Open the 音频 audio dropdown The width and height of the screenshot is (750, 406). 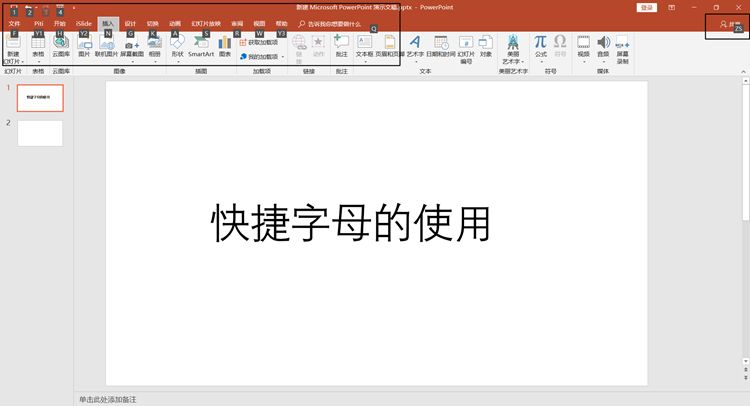(604, 62)
